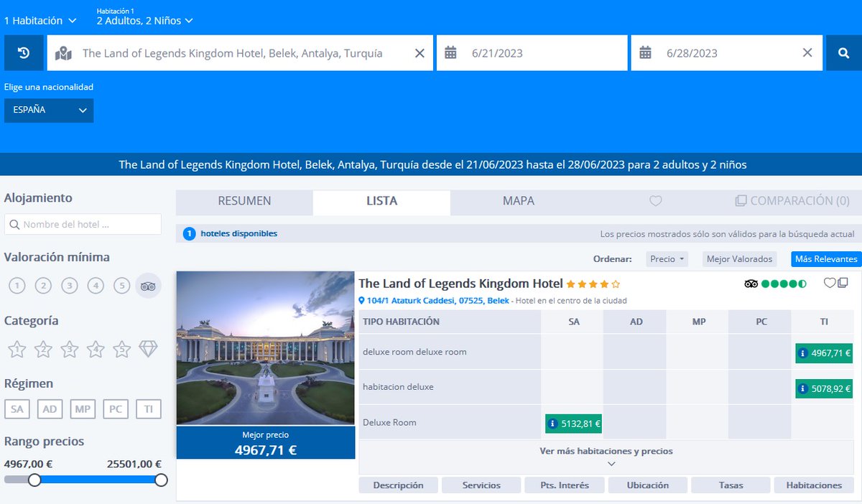Click the hotel address link

438,301
